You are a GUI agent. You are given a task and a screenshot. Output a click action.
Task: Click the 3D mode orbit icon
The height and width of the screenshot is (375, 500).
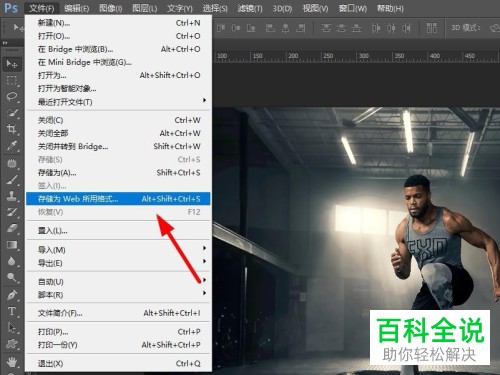(x=495, y=28)
